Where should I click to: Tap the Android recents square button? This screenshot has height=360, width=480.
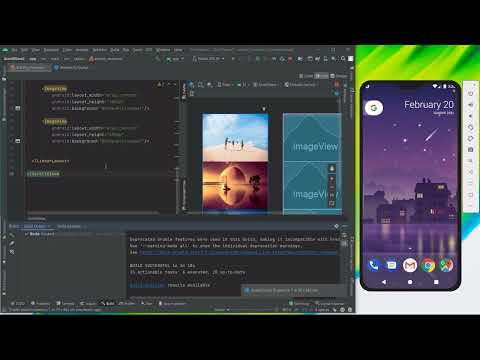[436, 282]
